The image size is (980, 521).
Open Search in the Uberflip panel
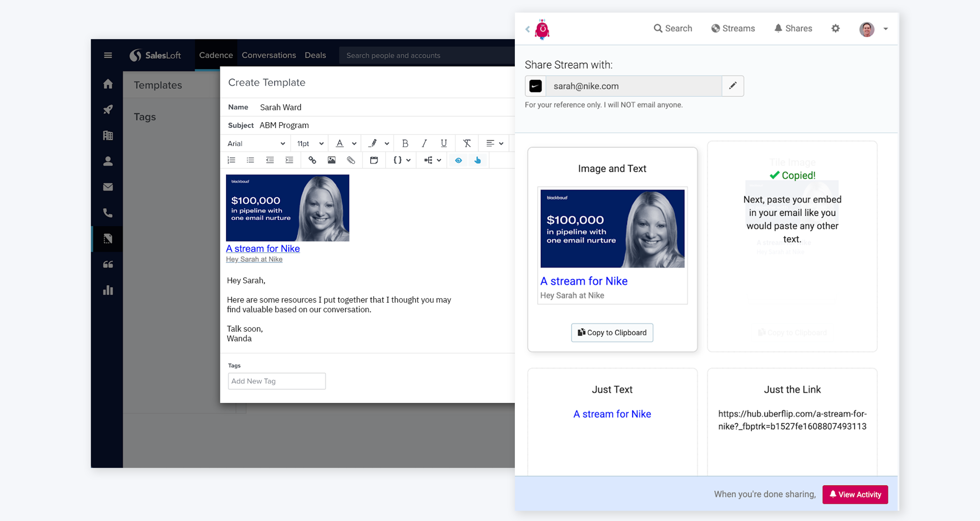(x=673, y=29)
